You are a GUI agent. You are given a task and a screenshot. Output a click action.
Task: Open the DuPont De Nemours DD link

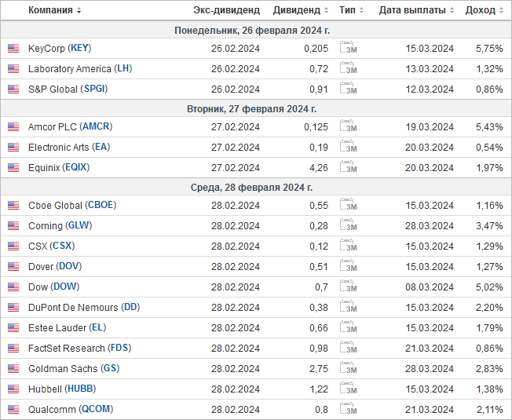coord(130,307)
